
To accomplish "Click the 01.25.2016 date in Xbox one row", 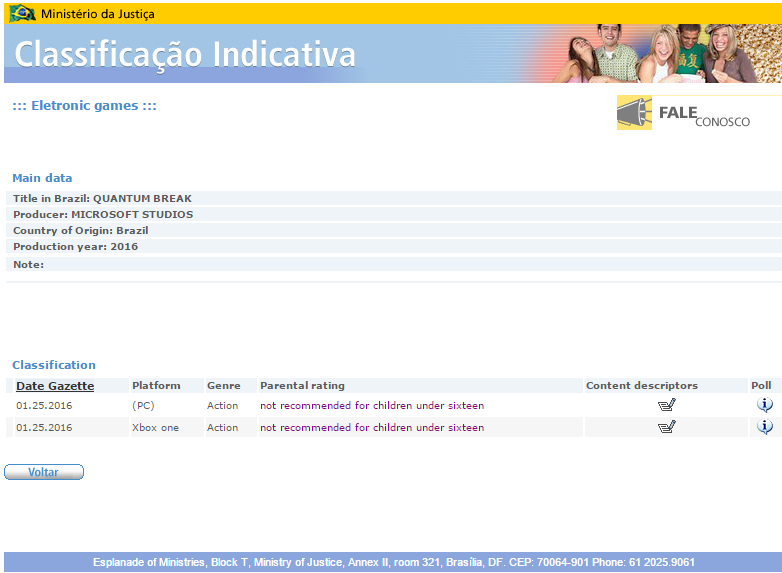I will (44, 427).
